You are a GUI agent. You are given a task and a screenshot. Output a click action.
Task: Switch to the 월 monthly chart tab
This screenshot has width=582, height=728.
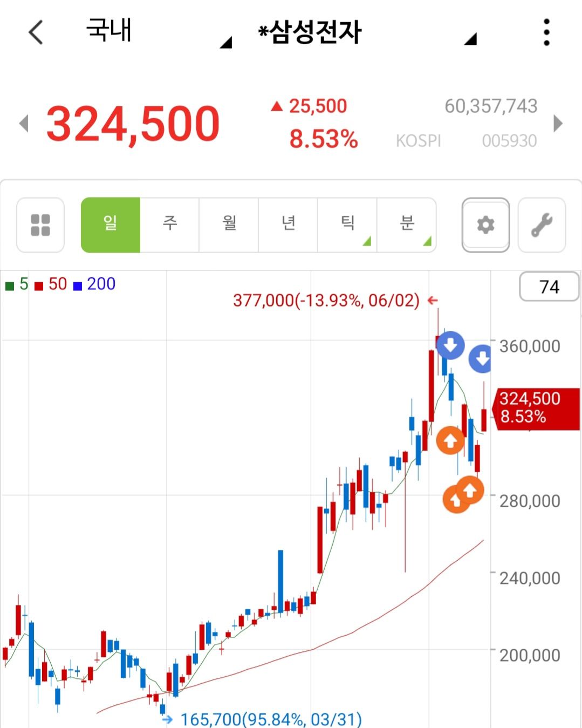[229, 225]
